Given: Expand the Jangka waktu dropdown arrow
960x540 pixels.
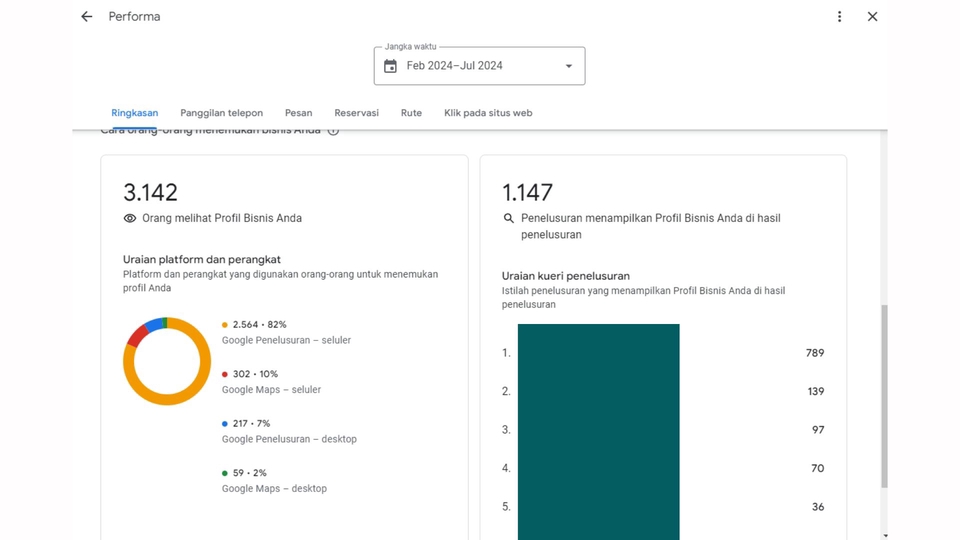Looking at the screenshot, I should click(x=569, y=66).
